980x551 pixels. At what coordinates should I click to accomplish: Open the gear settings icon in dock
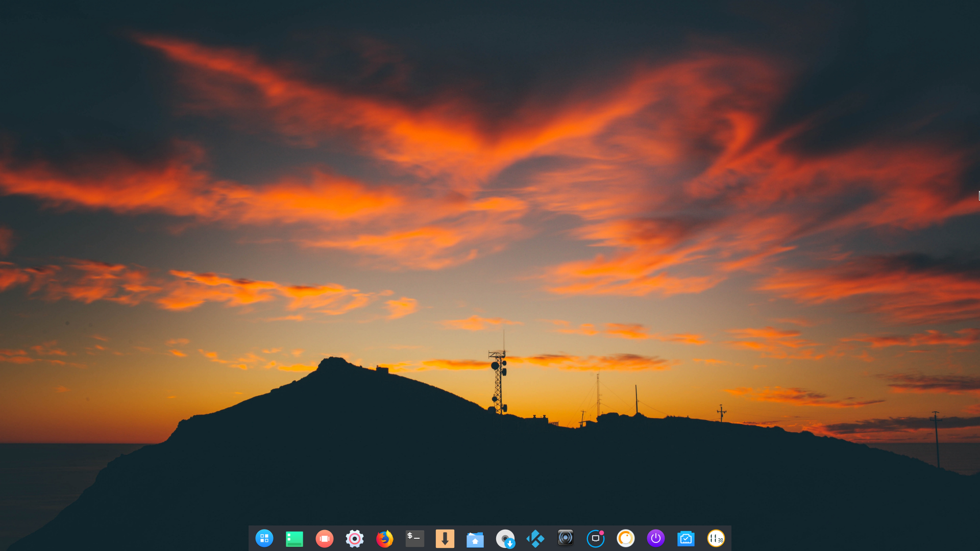(355, 538)
